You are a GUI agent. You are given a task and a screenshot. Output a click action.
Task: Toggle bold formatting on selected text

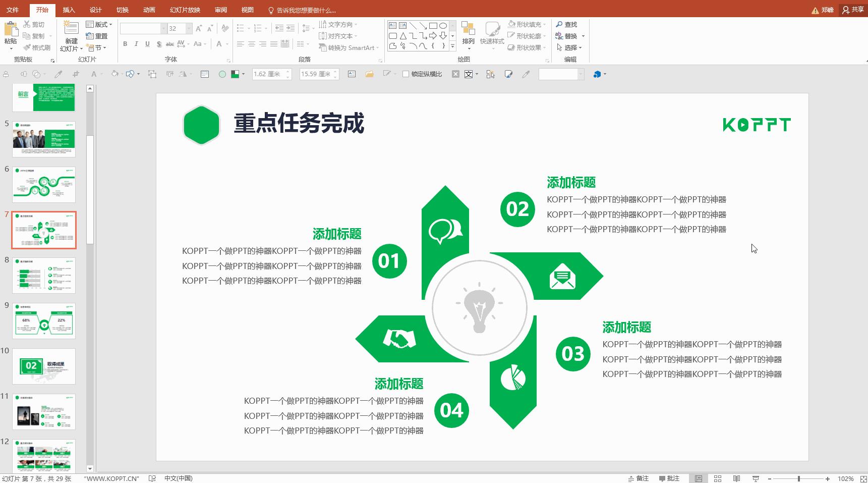pyautogui.click(x=125, y=44)
